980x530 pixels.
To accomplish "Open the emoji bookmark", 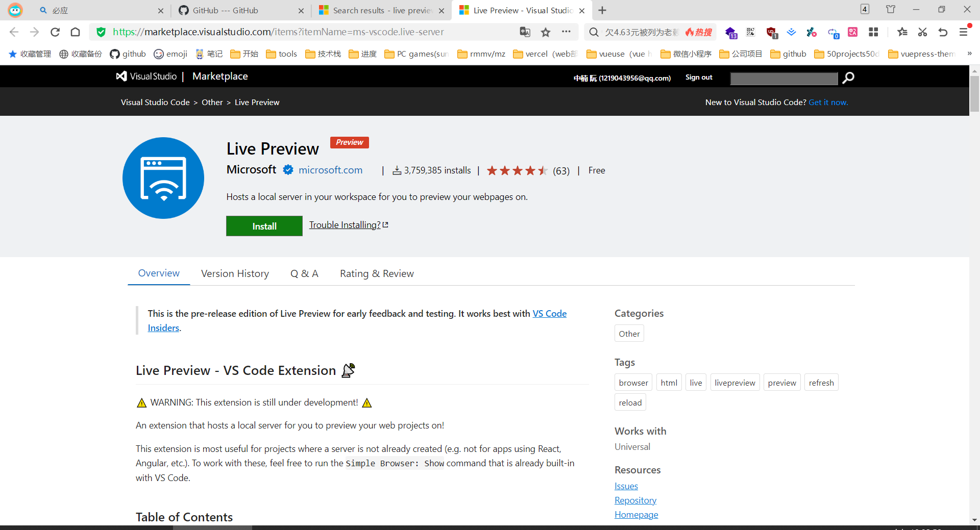I will click(170, 54).
